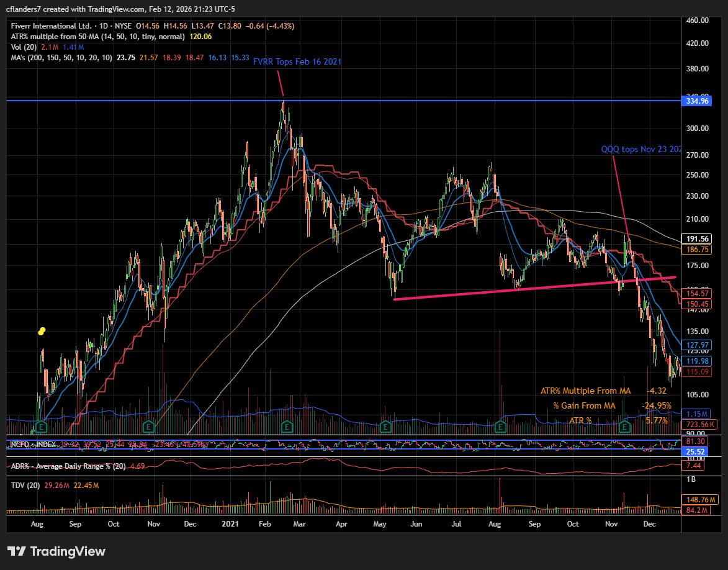Click the 250.00 price scale label
Viewport: 728px width, 570px height.
698,174
